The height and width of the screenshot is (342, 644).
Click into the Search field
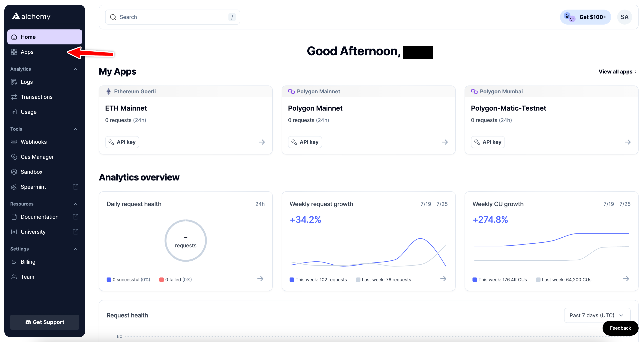[x=173, y=17]
